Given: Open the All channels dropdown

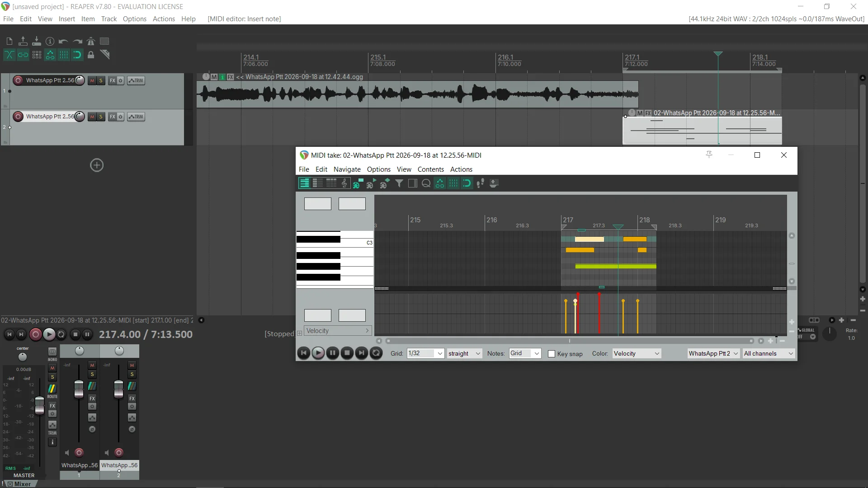Looking at the screenshot, I should pyautogui.click(x=769, y=353).
